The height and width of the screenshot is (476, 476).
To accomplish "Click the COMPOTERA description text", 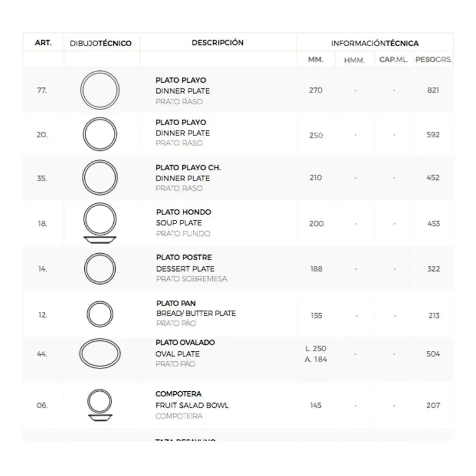I will [x=178, y=394].
